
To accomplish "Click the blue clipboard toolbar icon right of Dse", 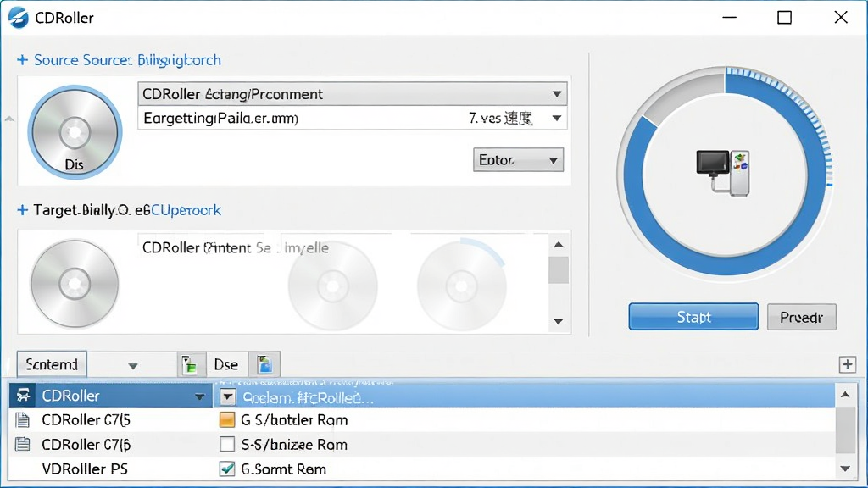I will pos(264,364).
